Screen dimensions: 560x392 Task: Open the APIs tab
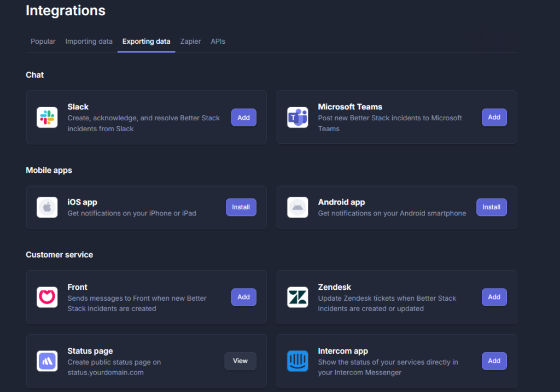(x=218, y=42)
